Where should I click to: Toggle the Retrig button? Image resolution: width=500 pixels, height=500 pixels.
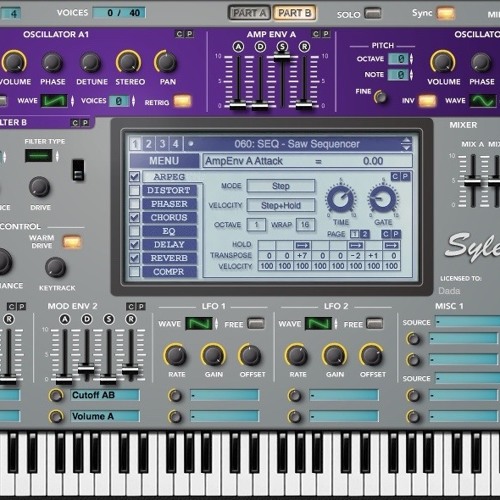183,101
